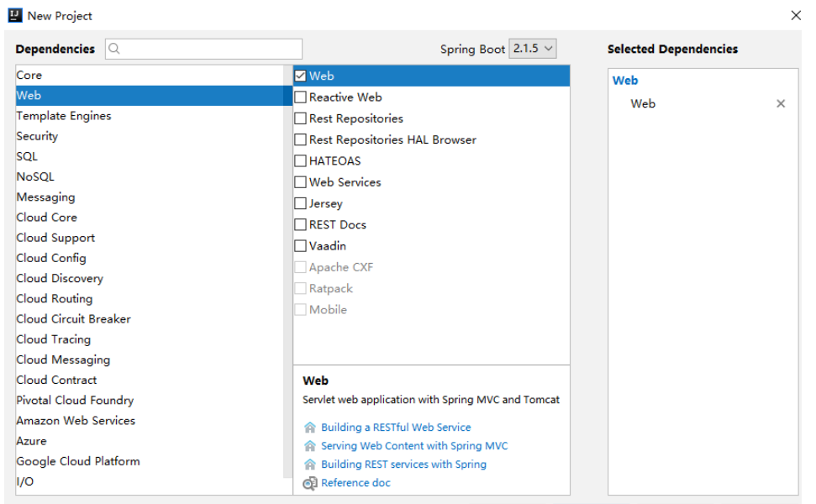816x504 pixels.
Task: Select the Cloud Support category
Action: click(150, 238)
